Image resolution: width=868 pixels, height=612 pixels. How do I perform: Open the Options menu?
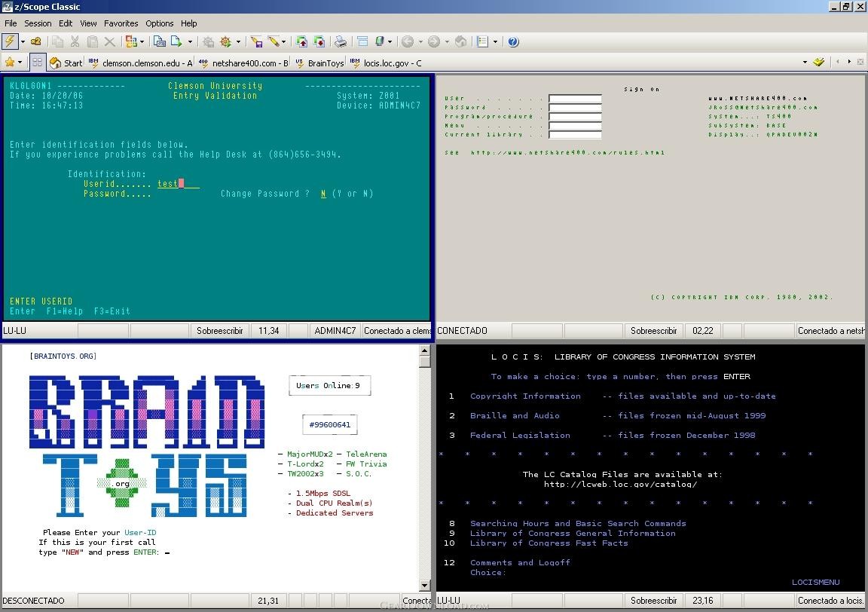click(x=160, y=23)
